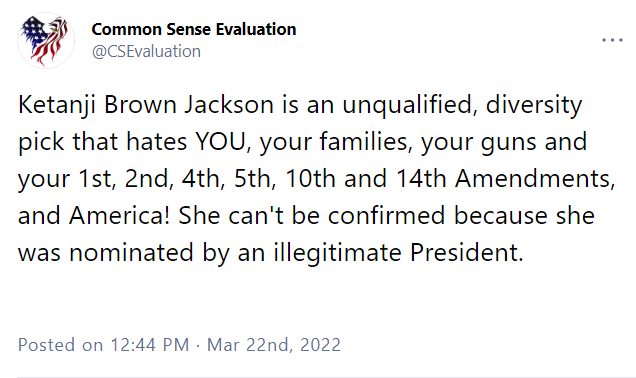Click the Mar 22nd, 2022 date

[x=273, y=345]
